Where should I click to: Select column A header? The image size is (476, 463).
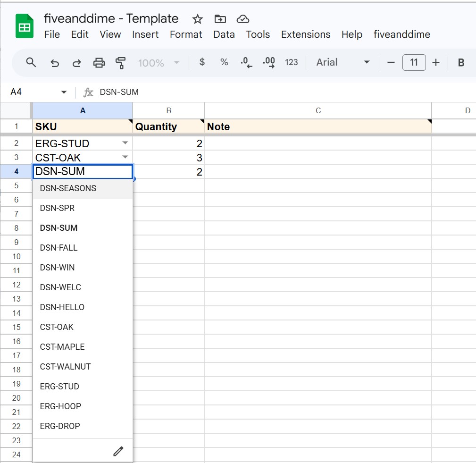coord(83,110)
